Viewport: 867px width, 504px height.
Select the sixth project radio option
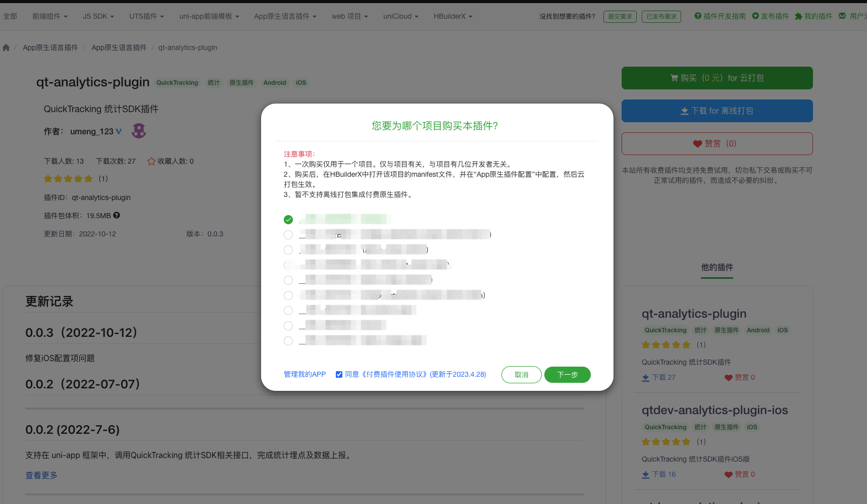(x=288, y=295)
